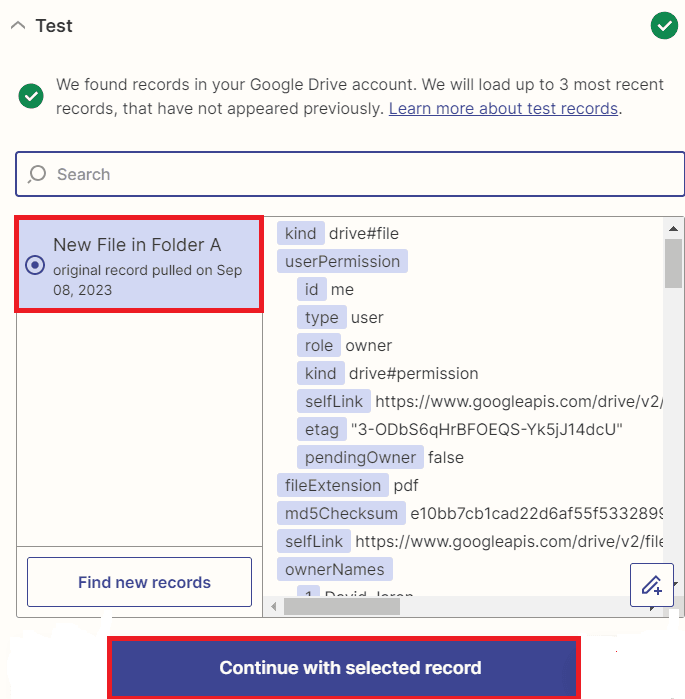685x699 pixels.
Task: Collapse the Test section chevron
Action: coord(18,26)
